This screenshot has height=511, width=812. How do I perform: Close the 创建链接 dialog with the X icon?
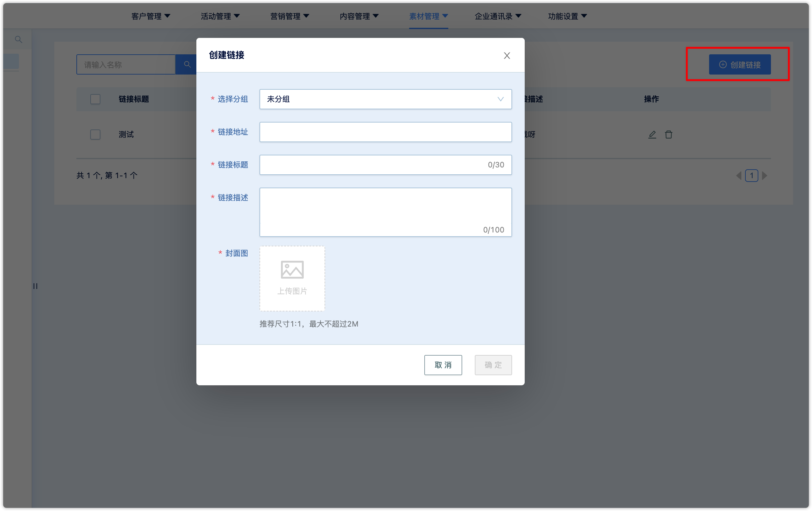[506, 56]
